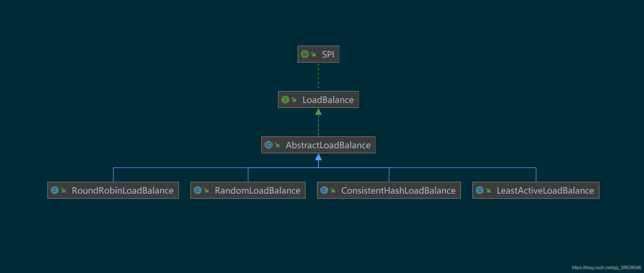This screenshot has height=273, width=644.
Task: Click the visibility icon beside ConsistentHashLoadBalance
Action: [x=333, y=190]
